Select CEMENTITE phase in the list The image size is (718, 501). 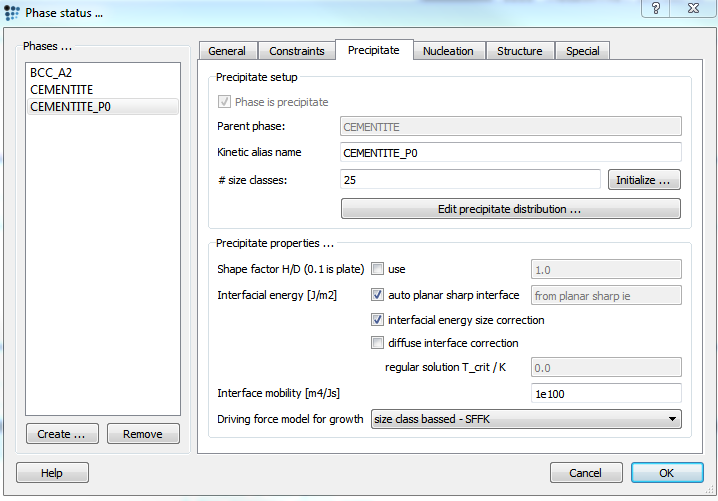(x=61, y=90)
